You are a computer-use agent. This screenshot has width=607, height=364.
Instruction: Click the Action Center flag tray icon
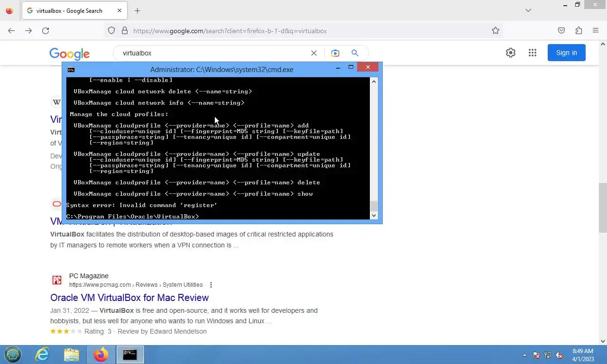click(536, 355)
